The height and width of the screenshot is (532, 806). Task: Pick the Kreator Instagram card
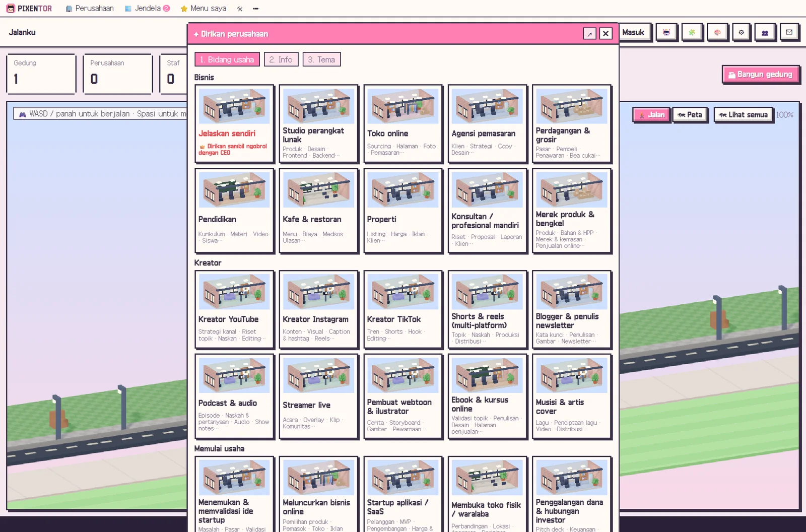pyautogui.click(x=319, y=309)
